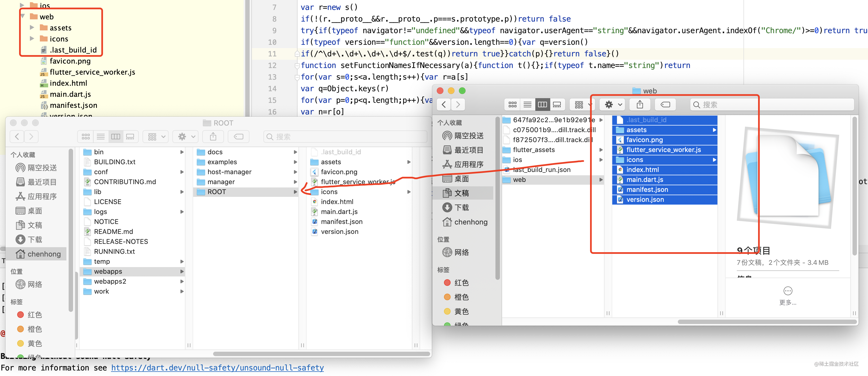Click 橙色 tag in web window sidebar
868x376 pixels.
pyautogui.click(x=456, y=297)
